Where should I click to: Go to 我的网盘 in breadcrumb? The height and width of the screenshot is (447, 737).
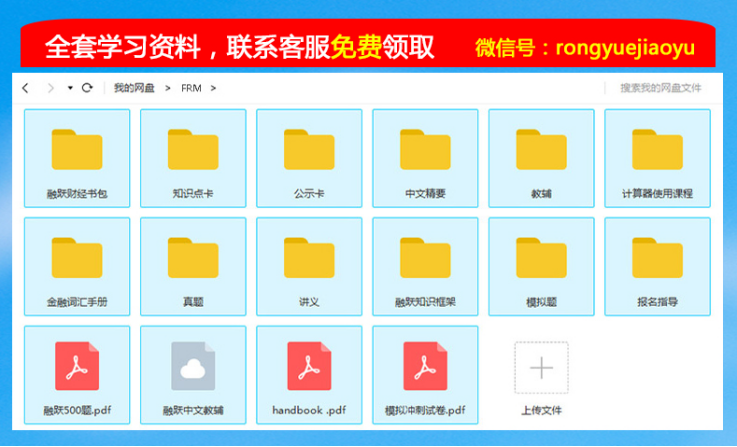134,88
